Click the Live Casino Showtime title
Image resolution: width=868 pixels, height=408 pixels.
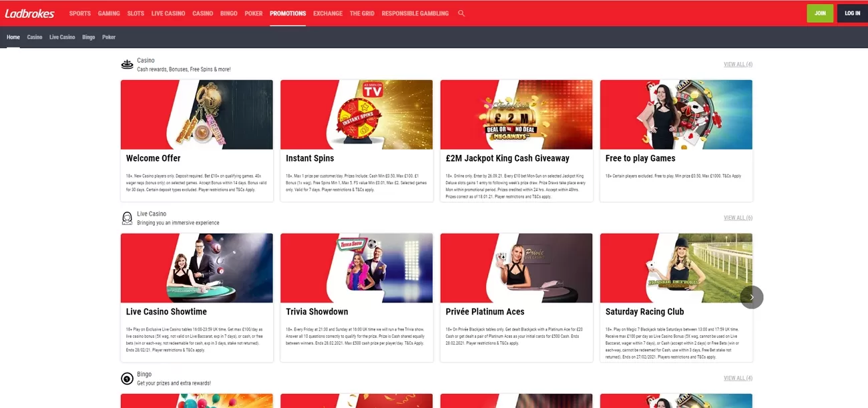tap(166, 312)
